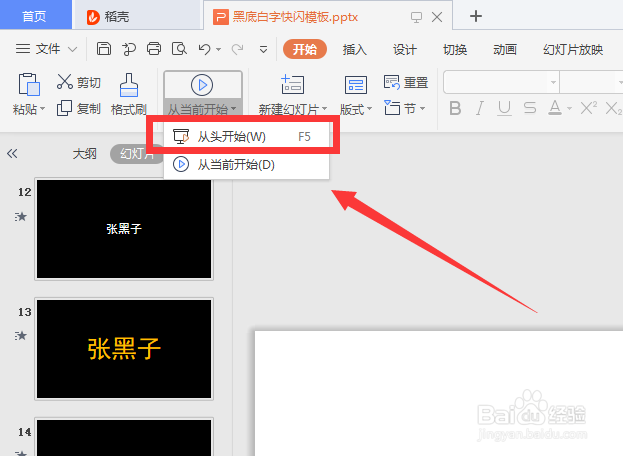The width and height of the screenshot is (623, 456).
Task: Apply font color A button
Action: [x=555, y=108]
